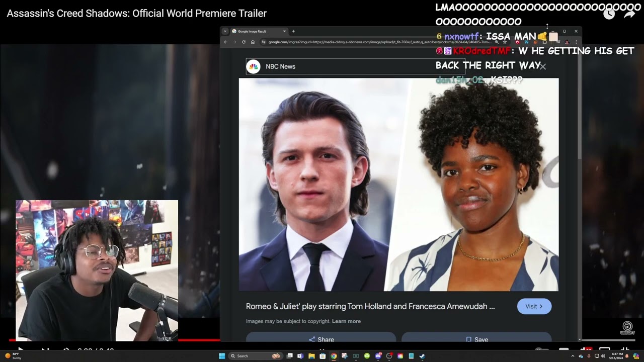The height and width of the screenshot is (362, 644).
Task: Click the Ubisoft logo in video corner
Action: click(x=627, y=328)
